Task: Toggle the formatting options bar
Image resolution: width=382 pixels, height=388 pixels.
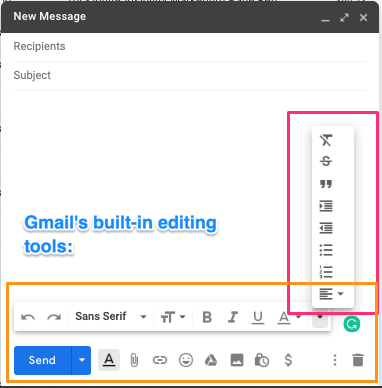Action: click(x=109, y=360)
